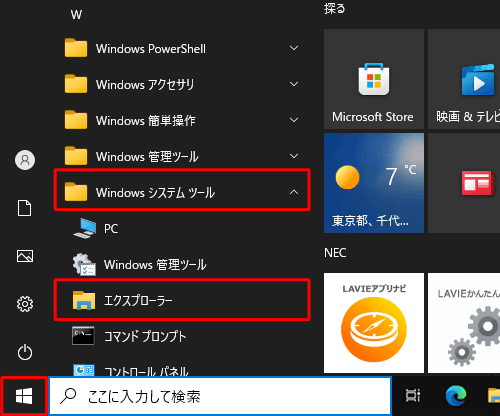Expand the Windows PowerShell chevron
Viewport: 500px width, 416px height.
[x=294, y=48]
